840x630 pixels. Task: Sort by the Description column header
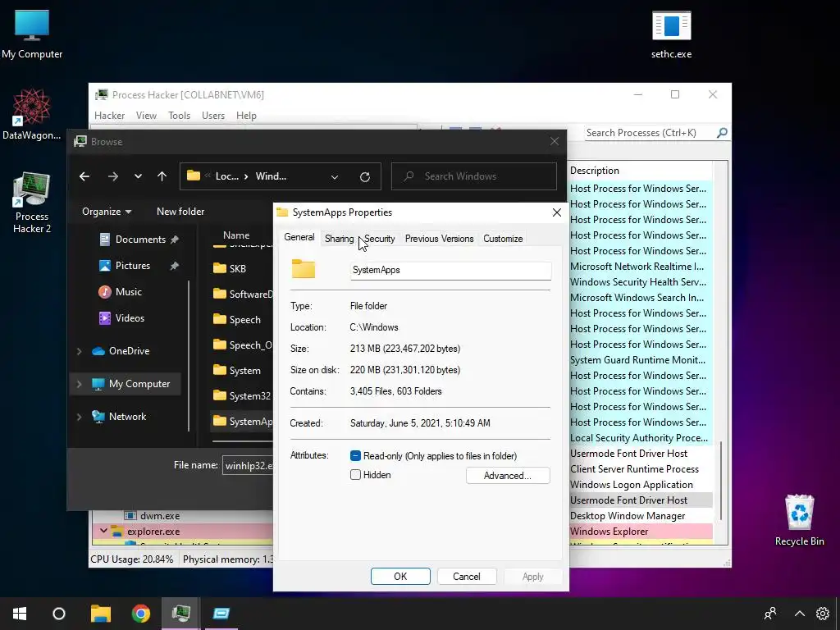pos(640,171)
